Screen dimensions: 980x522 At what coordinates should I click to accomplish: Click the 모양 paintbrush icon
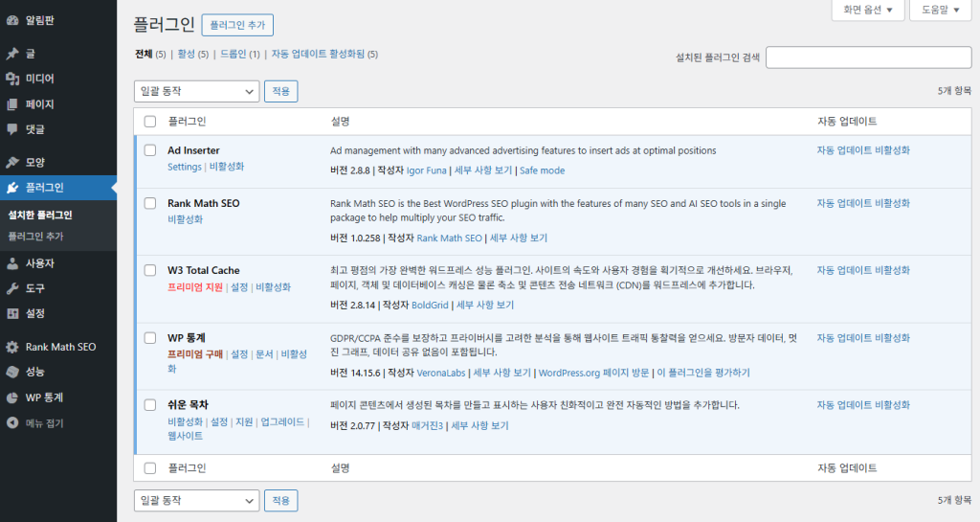click(12, 163)
